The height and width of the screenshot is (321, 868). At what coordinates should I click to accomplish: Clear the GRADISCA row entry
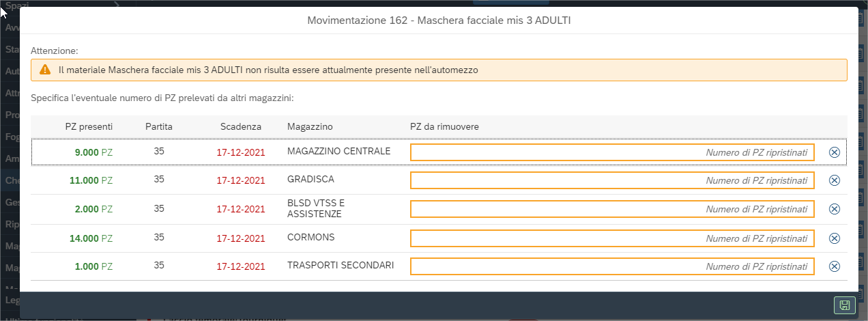(x=834, y=180)
